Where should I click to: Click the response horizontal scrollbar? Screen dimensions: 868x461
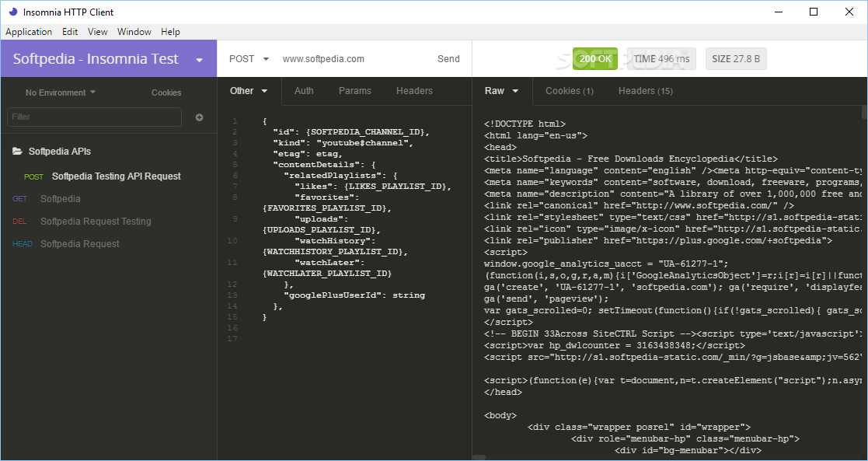click(479, 458)
